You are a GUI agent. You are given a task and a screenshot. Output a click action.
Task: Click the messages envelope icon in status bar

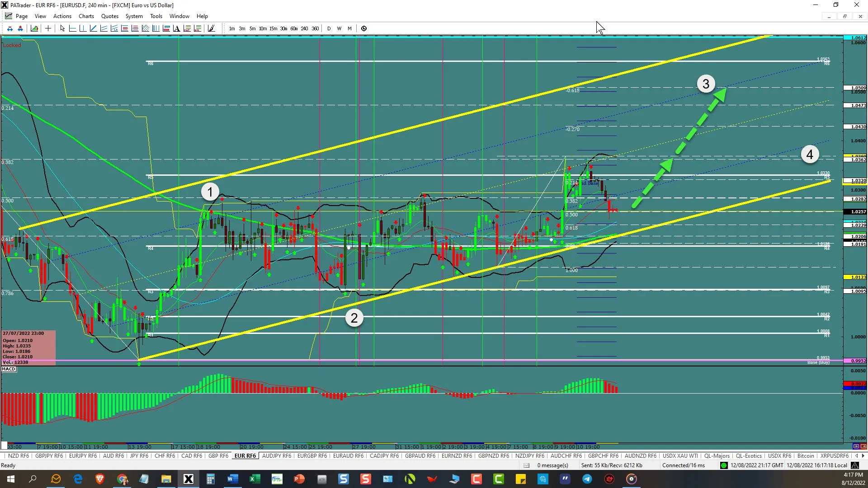coord(527,465)
